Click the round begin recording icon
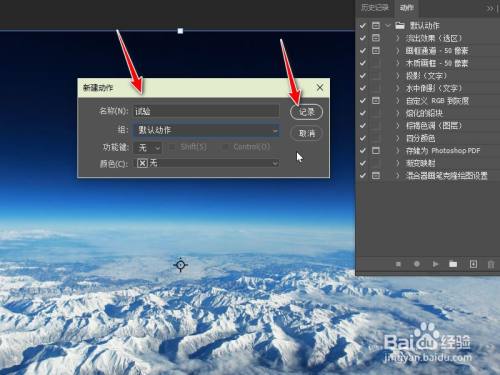Viewport: 500px width, 375px height. 417,264
